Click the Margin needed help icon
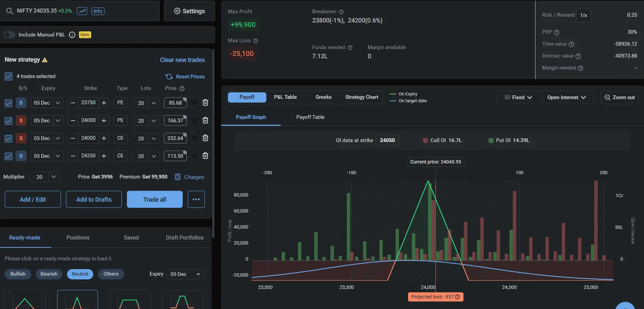Viewport: 644px width, 309px height. click(580, 68)
